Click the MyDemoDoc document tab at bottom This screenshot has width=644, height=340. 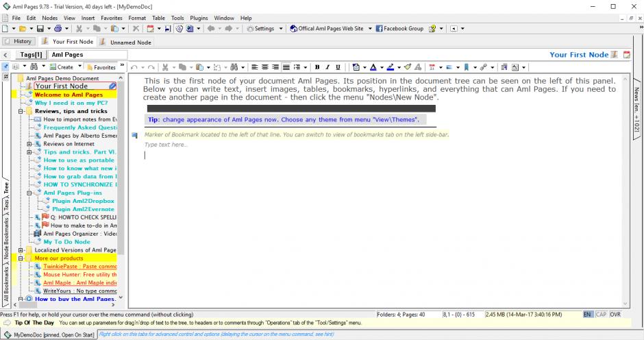click(x=49, y=335)
